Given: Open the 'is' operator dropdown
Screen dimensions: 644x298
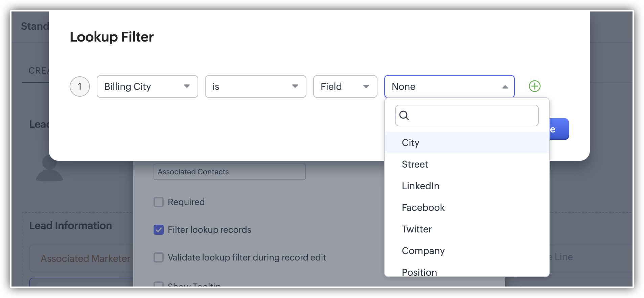Looking at the screenshot, I should 255,86.
